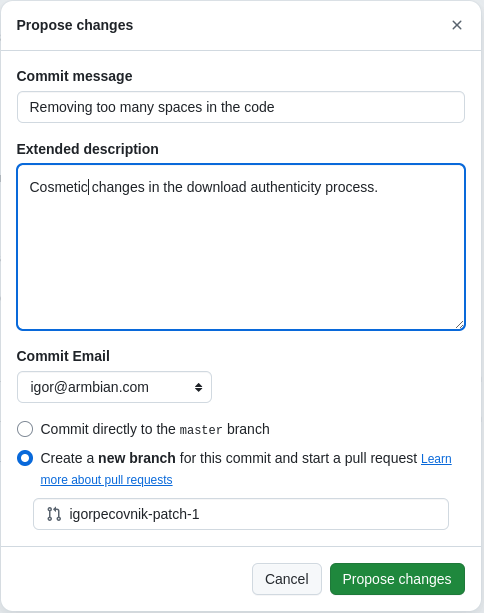Click the pull request icon beside branch name
The height and width of the screenshot is (613, 484).
click(x=54, y=514)
